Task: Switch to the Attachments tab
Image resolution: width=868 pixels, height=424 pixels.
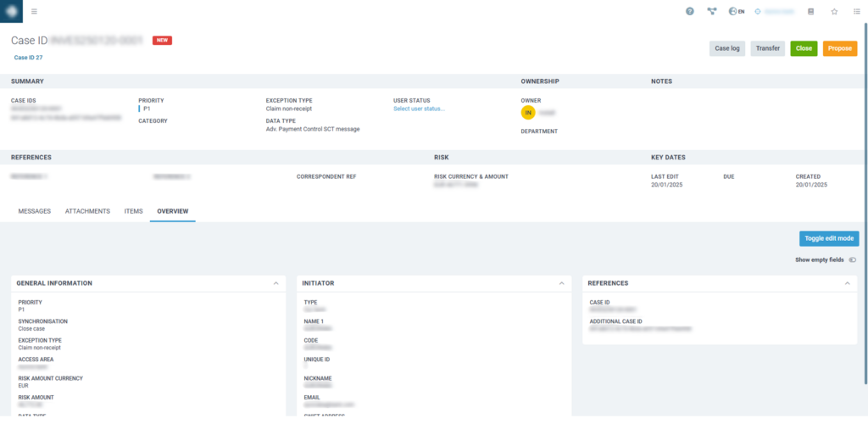Action: [87, 211]
